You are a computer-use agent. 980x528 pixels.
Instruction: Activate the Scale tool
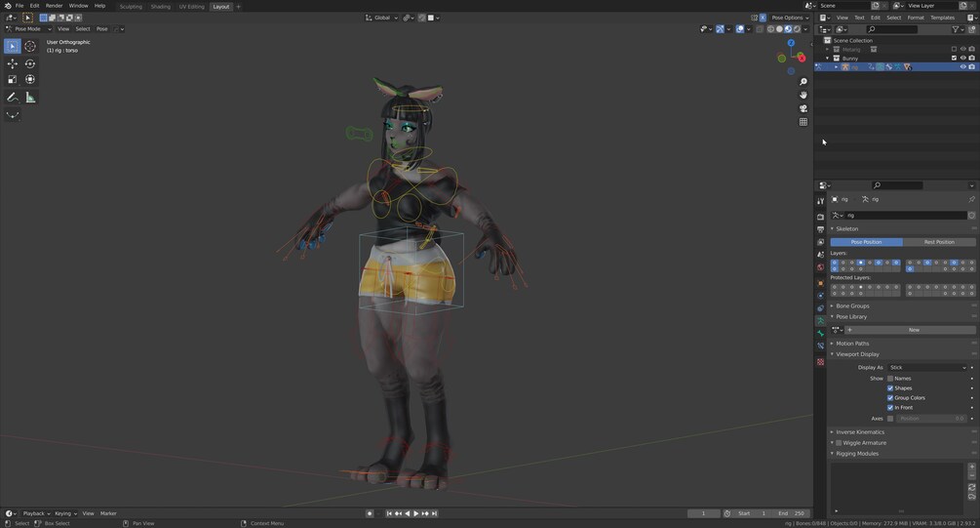[x=12, y=79]
